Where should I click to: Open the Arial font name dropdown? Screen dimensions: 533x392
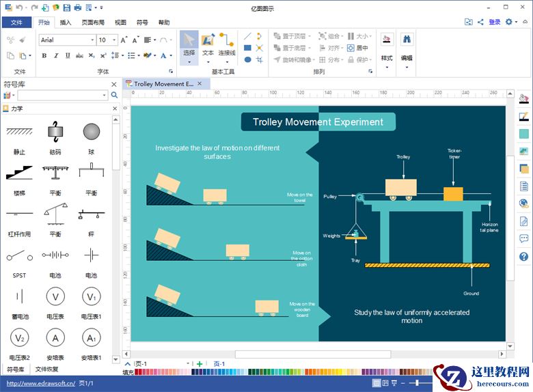pos(92,40)
